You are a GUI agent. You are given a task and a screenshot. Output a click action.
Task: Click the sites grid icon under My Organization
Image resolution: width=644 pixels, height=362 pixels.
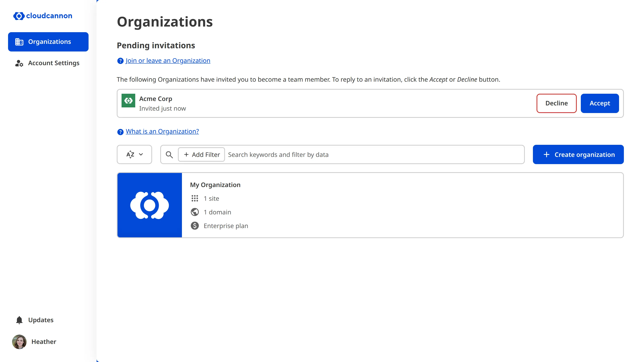194,198
